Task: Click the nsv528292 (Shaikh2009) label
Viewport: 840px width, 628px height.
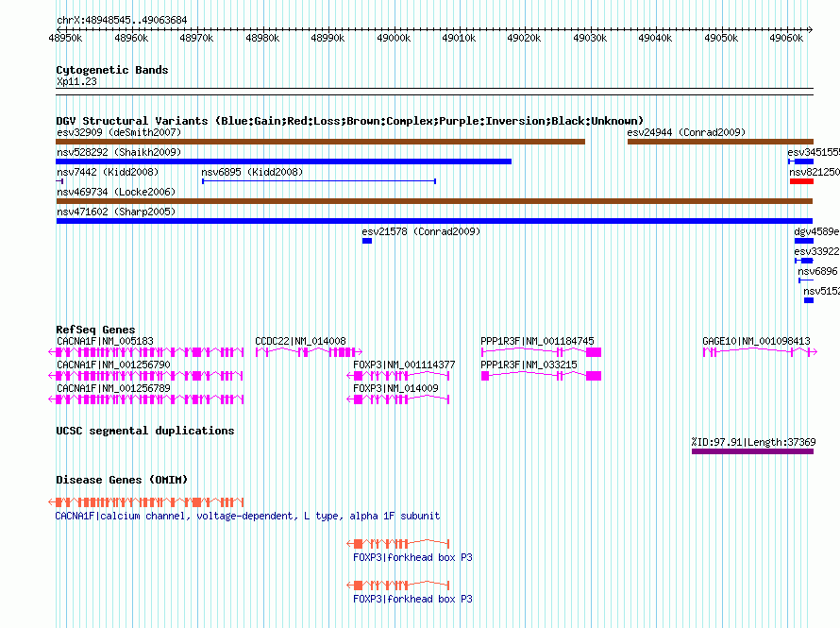Action: coord(119,152)
